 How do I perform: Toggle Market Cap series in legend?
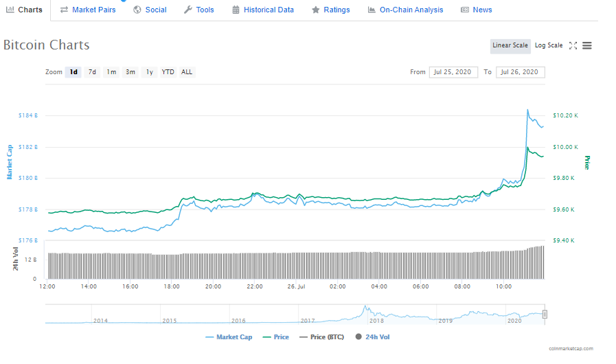[x=229, y=337]
